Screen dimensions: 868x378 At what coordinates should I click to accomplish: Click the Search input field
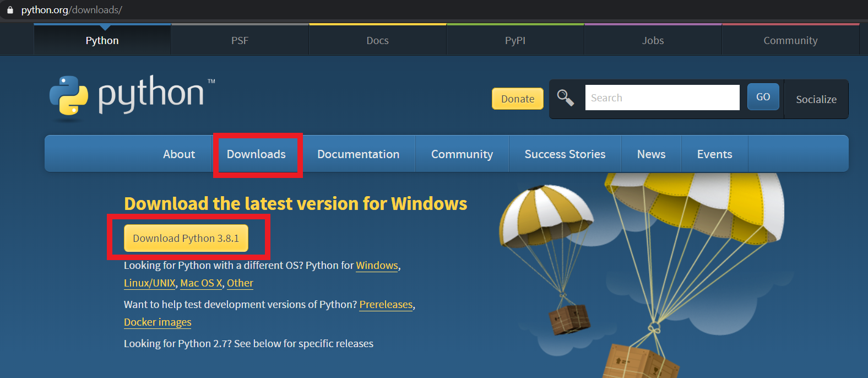[x=662, y=98]
